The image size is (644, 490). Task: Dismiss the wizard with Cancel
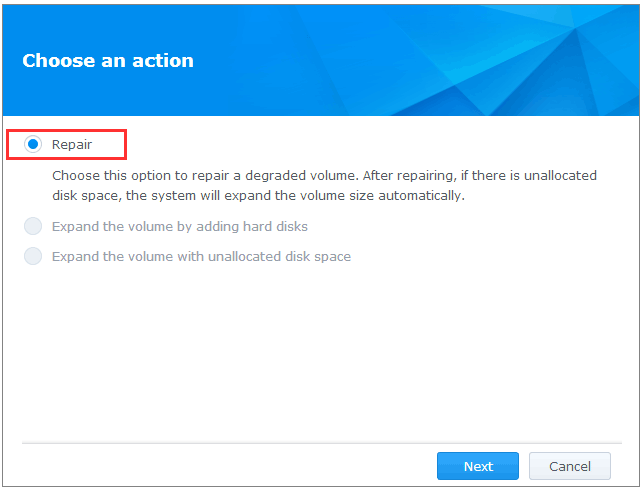(x=570, y=466)
